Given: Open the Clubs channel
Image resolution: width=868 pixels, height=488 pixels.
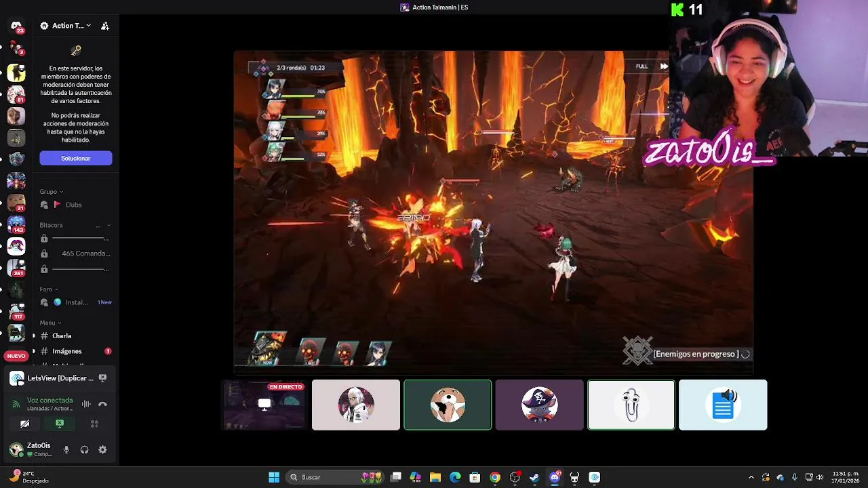Looking at the screenshot, I should coord(75,205).
